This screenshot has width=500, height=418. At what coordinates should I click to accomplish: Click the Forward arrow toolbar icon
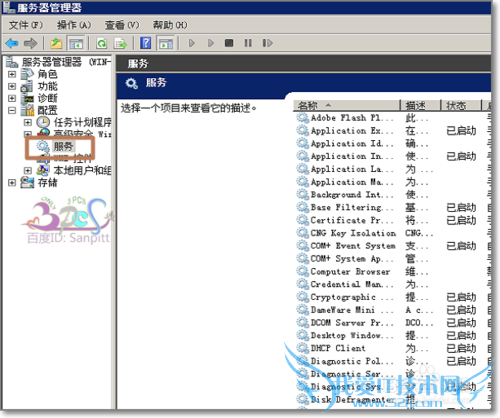(x=31, y=43)
